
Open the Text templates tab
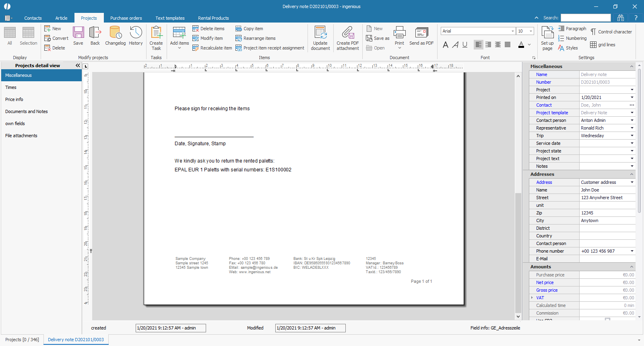[170, 18]
